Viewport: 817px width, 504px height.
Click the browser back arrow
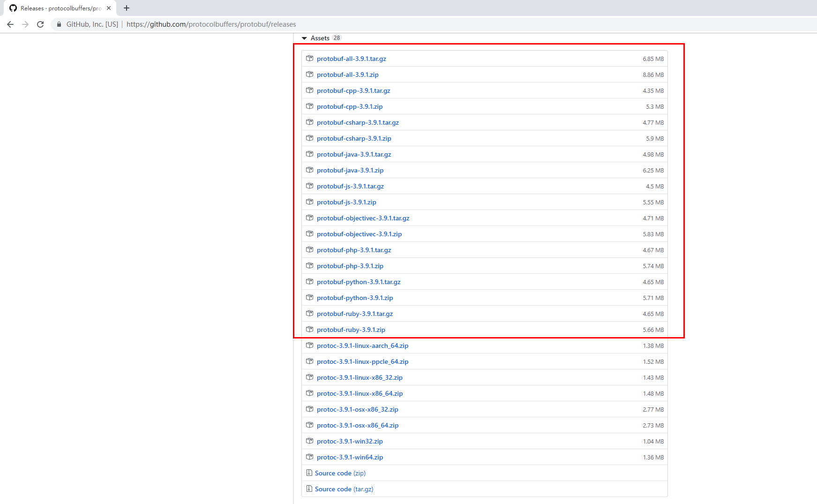10,24
